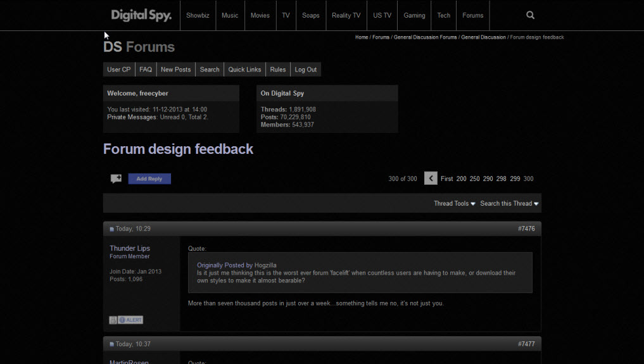Open the TV section
The height and width of the screenshot is (364, 644).
(x=286, y=15)
